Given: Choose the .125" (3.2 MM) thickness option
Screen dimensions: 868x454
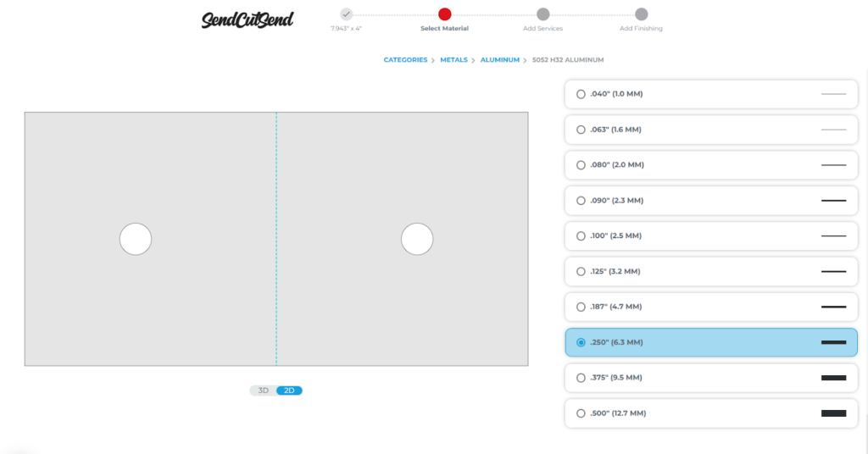Looking at the screenshot, I should 581,272.
